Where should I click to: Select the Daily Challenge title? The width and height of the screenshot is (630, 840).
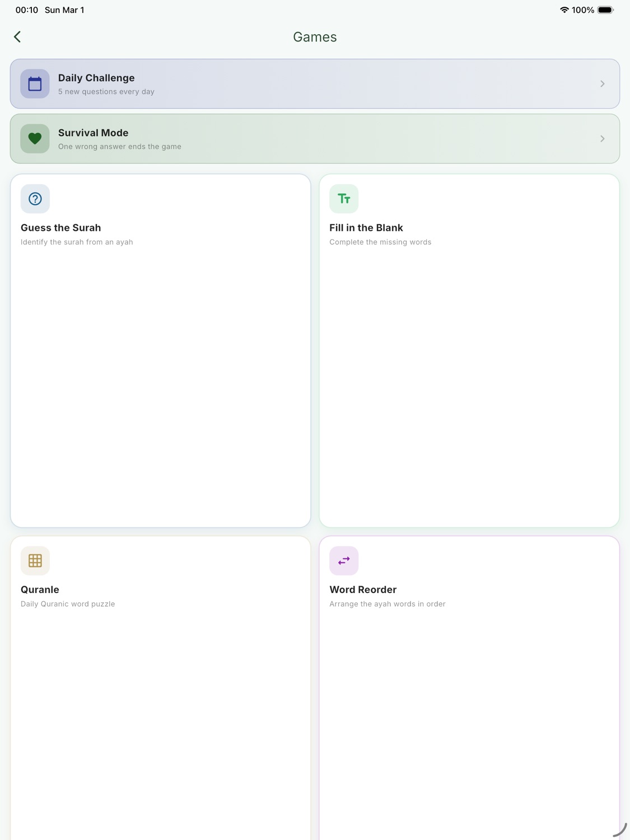(96, 78)
